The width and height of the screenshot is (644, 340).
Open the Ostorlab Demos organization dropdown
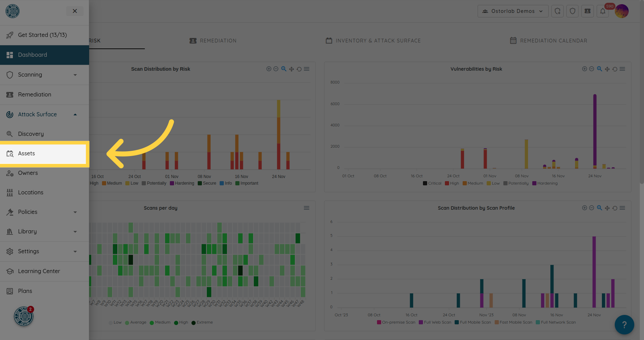tap(513, 11)
